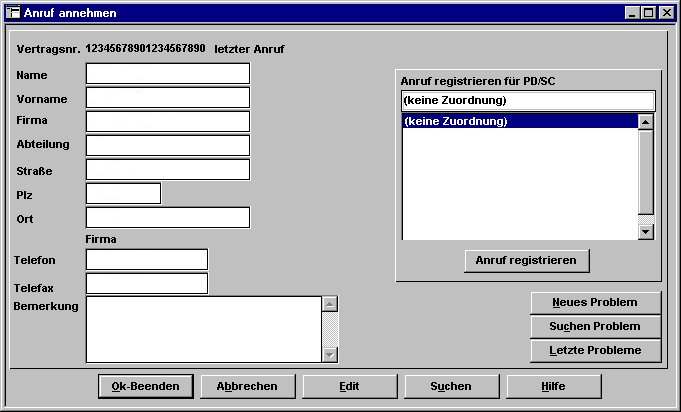Click the Ok-Beenden button

pos(145,386)
